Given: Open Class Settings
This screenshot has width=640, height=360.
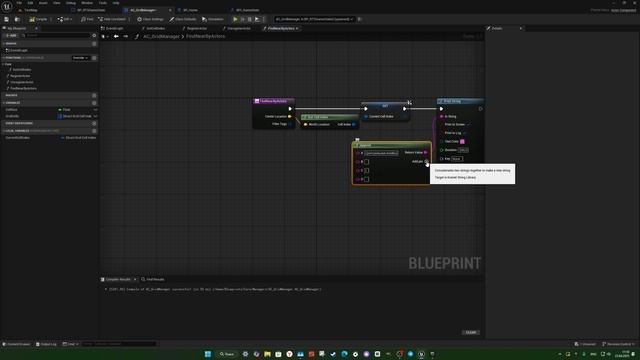Looking at the screenshot, I should pos(151,19).
